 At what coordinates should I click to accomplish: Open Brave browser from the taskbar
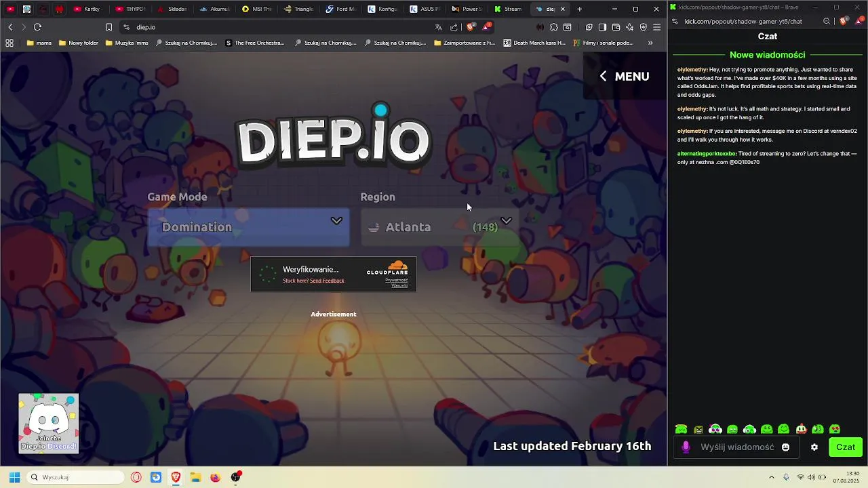pos(176,477)
